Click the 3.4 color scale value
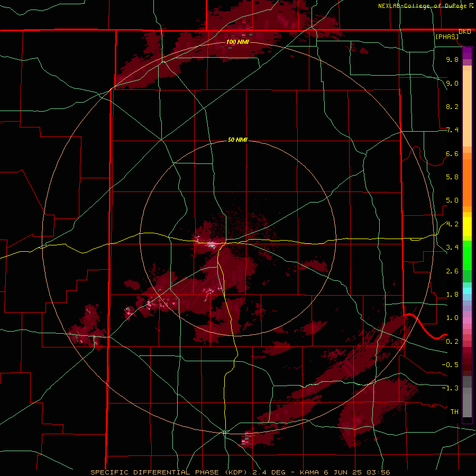Image resolution: width=476 pixels, height=476 pixels. click(x=452, y=248)
